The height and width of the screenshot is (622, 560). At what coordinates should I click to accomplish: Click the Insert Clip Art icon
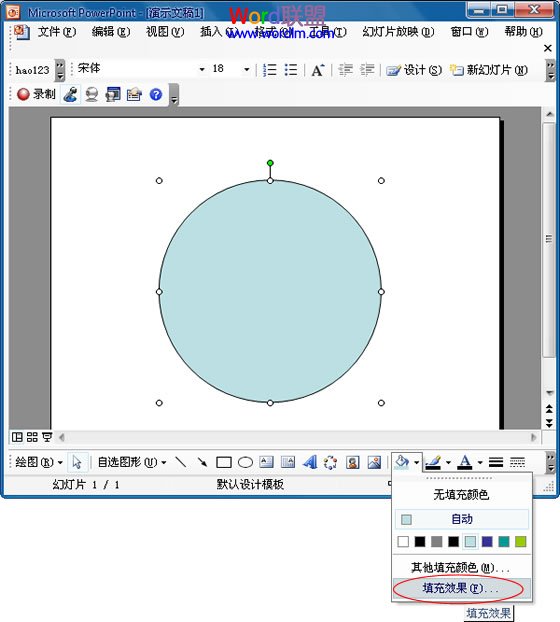point(353,462)
